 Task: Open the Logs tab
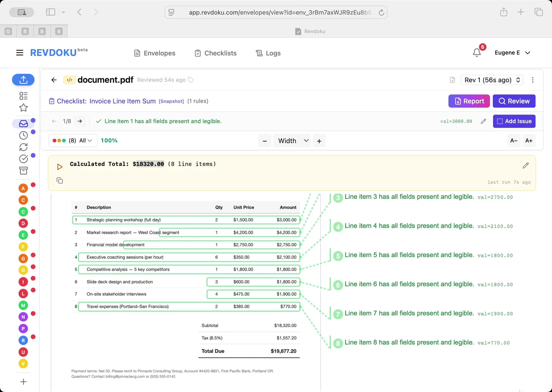[x=268, y=53]
